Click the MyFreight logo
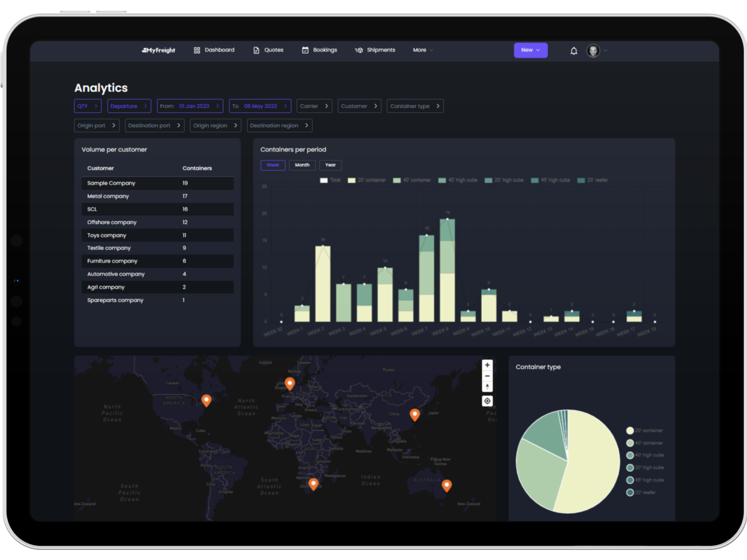 click(158, 50)
